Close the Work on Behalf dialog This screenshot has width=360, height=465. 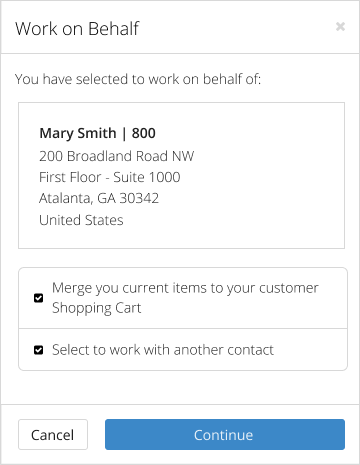[340, 26]
